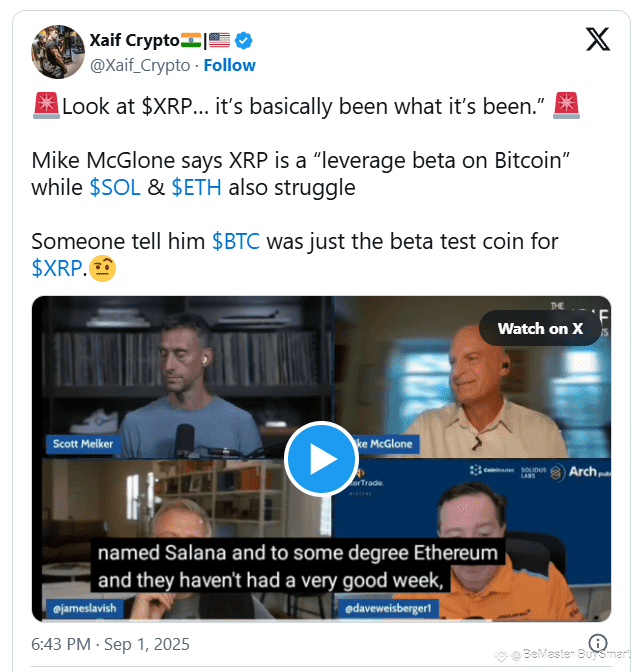Open the @Xaif_Crypto handle
The image size is (638, 672).
click(x=140, y=66)
